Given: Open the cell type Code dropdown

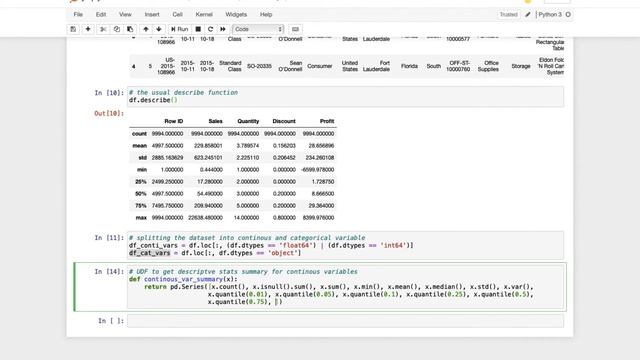Looking at the screenshot, I should pos(258,29).
